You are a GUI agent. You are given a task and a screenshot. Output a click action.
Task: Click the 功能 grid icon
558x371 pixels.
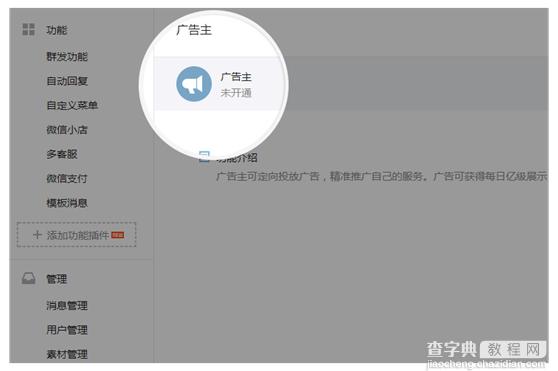click(x=28, y=30)
